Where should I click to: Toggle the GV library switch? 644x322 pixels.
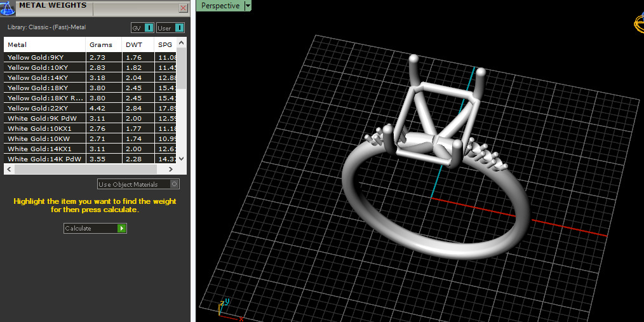(x=142, y=28)
